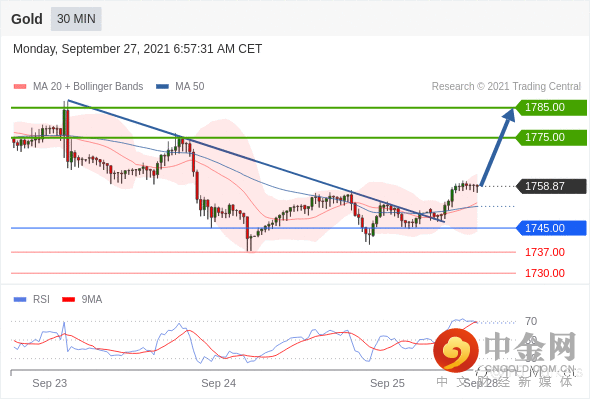Click the RSI 70 level label
Screen dimensions: 590x400
click(531, 321)
